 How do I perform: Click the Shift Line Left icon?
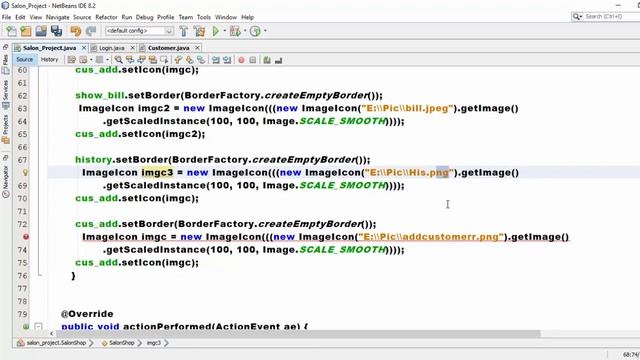pyautogui.click(x=216, y=60)
